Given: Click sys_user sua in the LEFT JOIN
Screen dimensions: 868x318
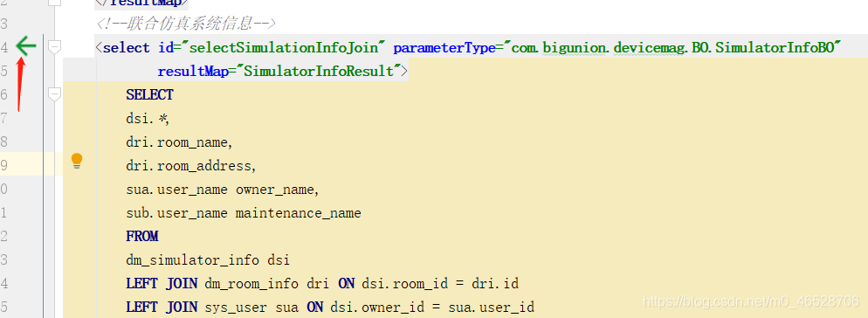Looking at the screenshot, I should coord(252,308).
